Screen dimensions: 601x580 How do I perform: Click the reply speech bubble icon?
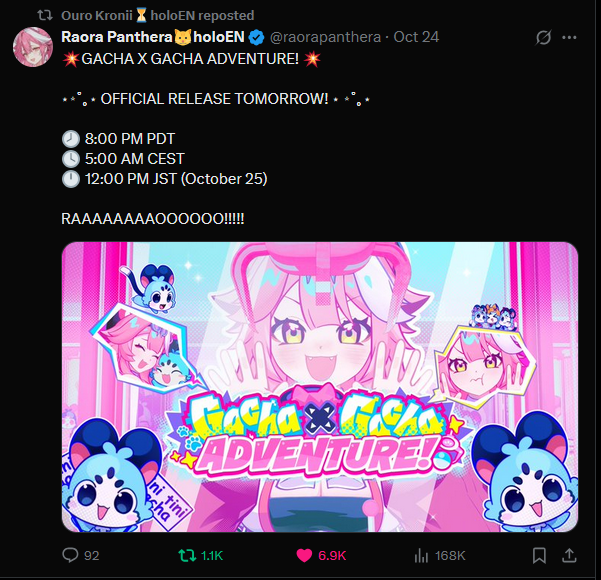pyautogui.click(x=70, y=555)
